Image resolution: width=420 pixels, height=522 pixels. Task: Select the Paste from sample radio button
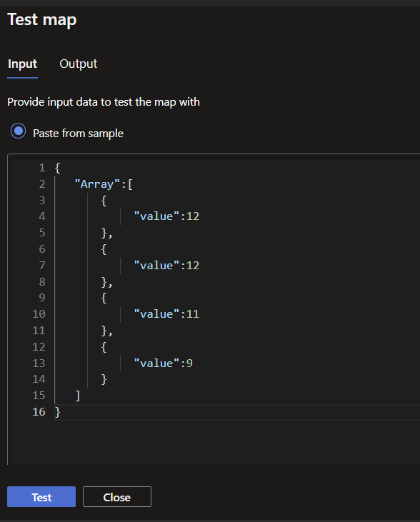click(19, 131)
